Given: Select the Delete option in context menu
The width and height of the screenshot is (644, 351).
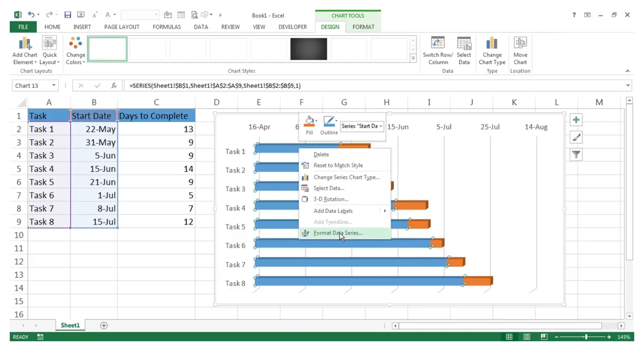Looking at the screenshot, I should click(321, 154).
